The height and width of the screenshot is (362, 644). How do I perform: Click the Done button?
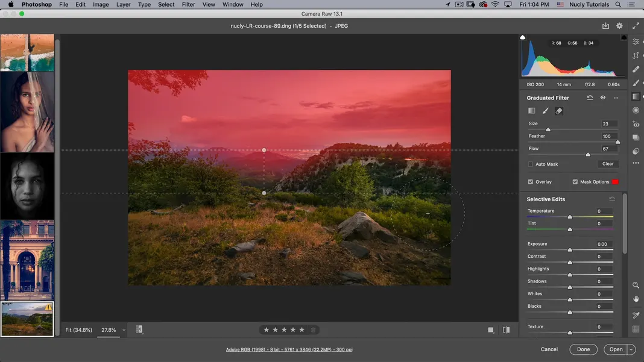pos(583,349)
